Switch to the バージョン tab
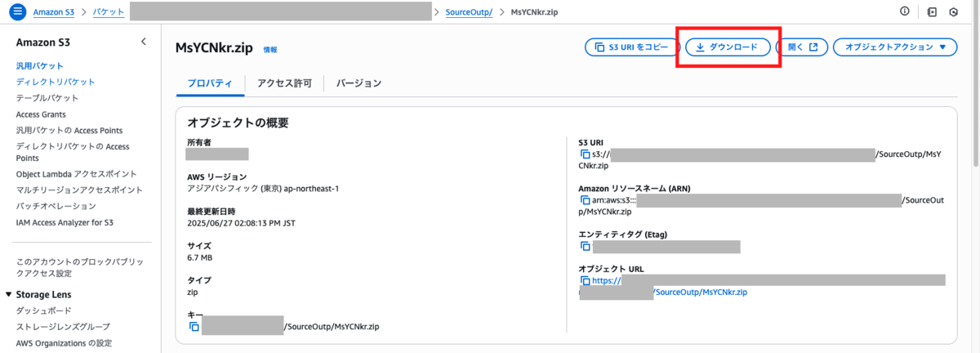Screen dimensions: 980x353 (x=359, y=83)
